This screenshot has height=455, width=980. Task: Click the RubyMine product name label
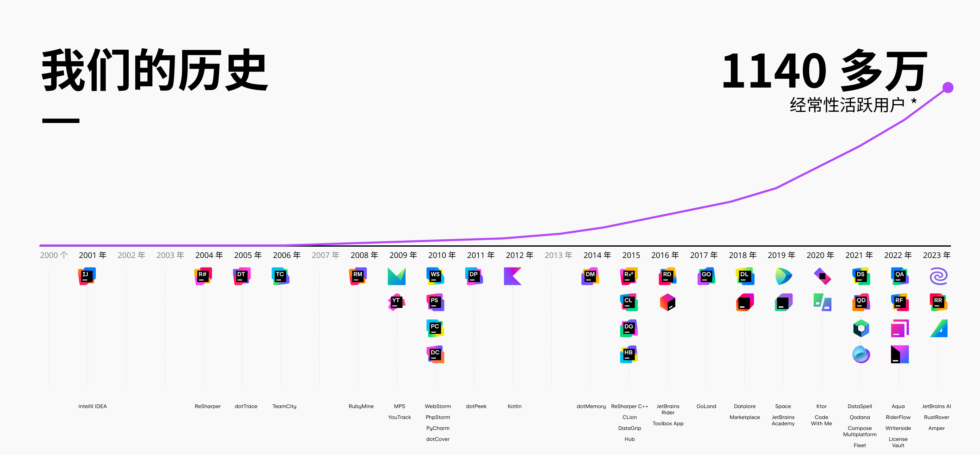[361, 406]
